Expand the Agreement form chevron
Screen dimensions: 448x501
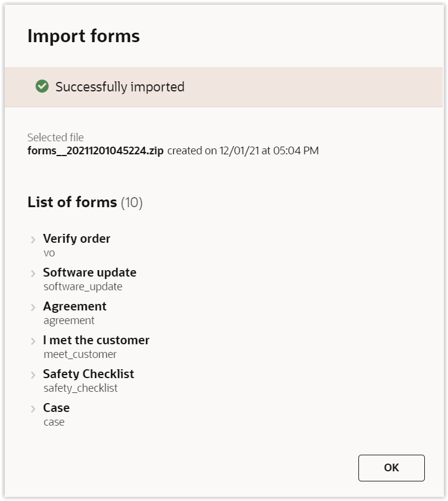click(33, 307)
